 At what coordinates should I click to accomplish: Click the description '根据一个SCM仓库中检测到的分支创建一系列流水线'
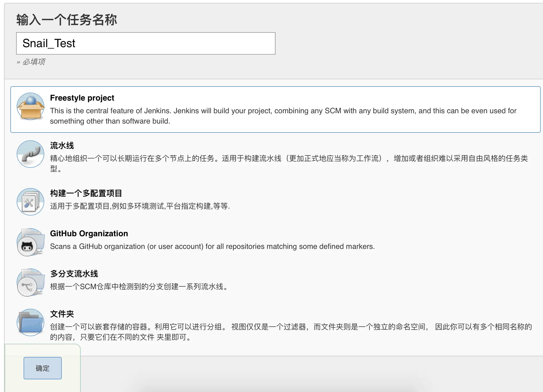click(139, 287)
